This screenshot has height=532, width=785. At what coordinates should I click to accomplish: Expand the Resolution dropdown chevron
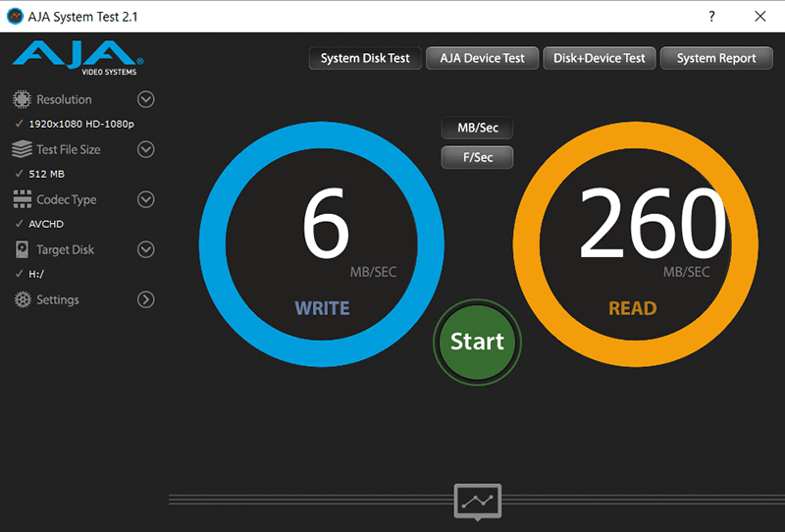[x=145, y=99]
